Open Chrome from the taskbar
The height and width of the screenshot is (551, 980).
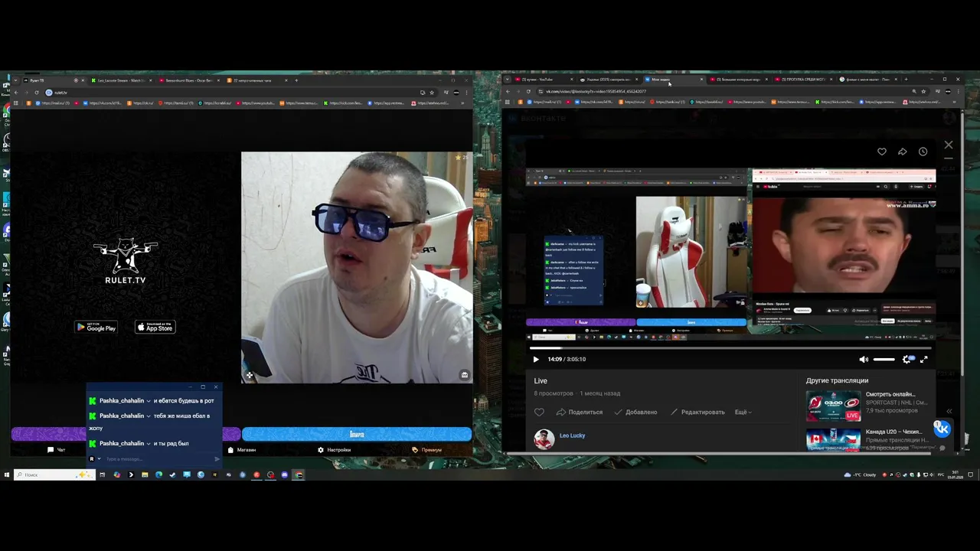point(299,474)
